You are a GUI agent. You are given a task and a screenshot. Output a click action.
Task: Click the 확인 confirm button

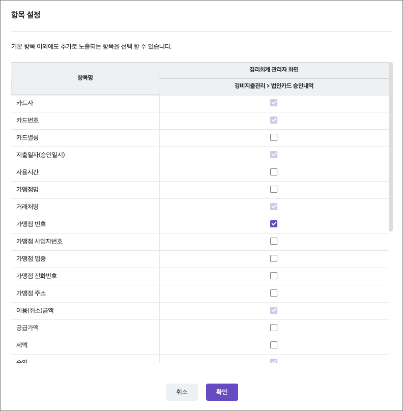[222, 392]
